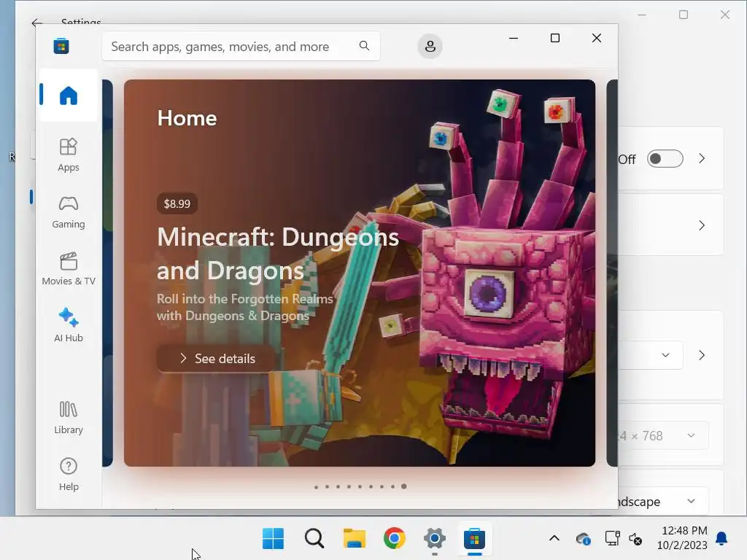747x560 pixels.
Task: Open Library in Store sidebar
Action: tap(68, 418)
